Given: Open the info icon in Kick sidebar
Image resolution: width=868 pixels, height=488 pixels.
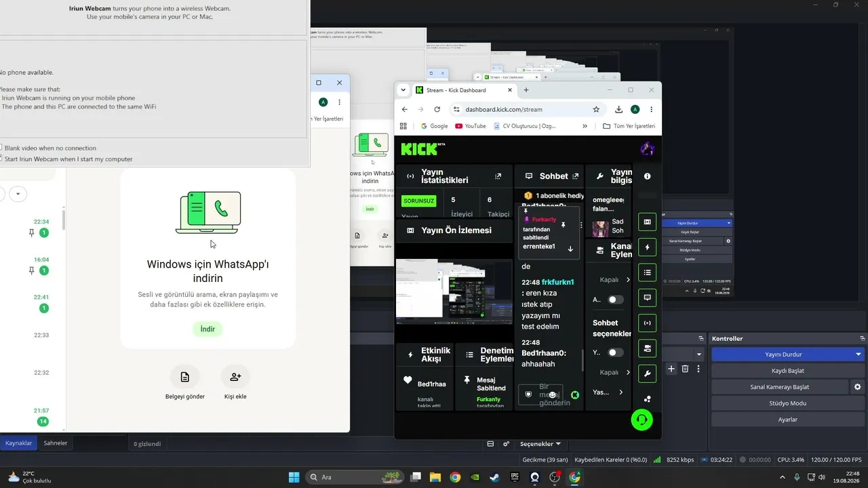Looking at the screenshot, I should pyautogui.click(x=647, y=176).
